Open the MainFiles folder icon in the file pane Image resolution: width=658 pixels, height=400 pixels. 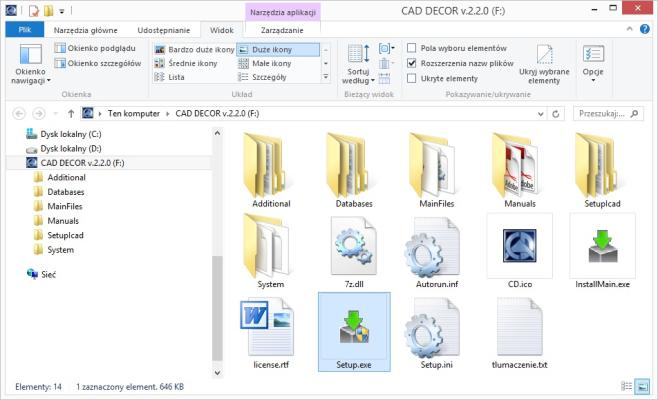[433, 165]
